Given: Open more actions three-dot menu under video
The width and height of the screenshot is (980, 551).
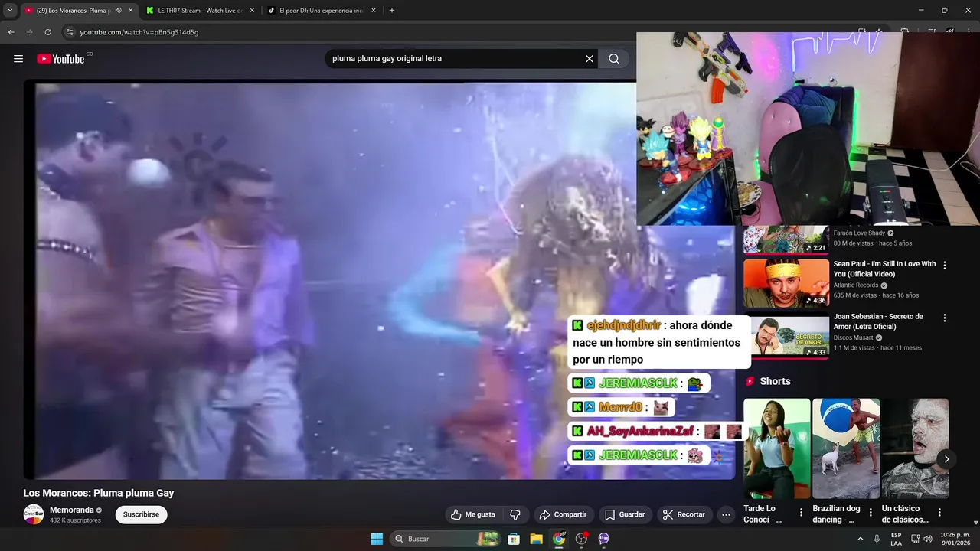Looking at the screenshot, I should pyautogui.click(x=727, y=514).
